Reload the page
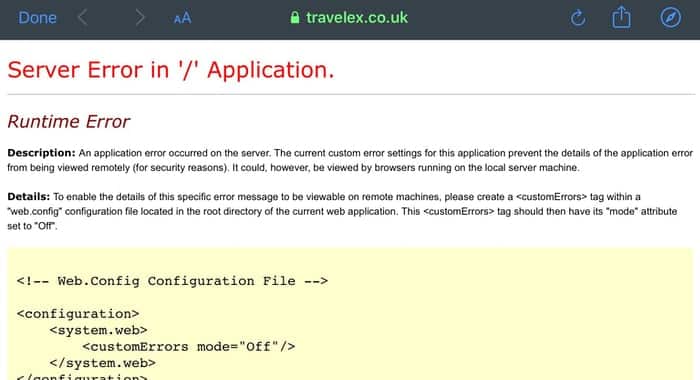The height and width of the screenshot is (380, 700). 578,18
